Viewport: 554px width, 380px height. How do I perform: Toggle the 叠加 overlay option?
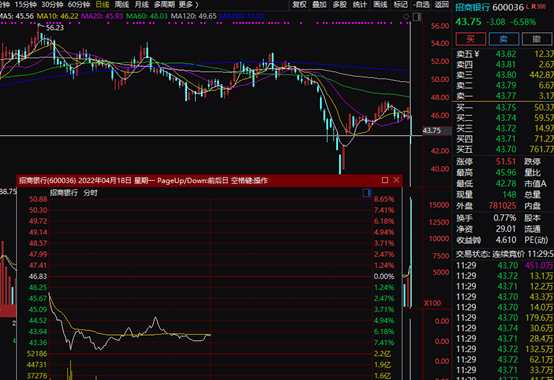319,5
